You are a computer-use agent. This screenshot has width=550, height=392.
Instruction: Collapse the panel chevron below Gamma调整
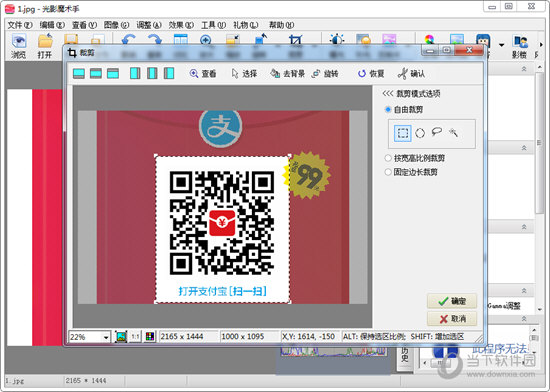click(524, 318)
